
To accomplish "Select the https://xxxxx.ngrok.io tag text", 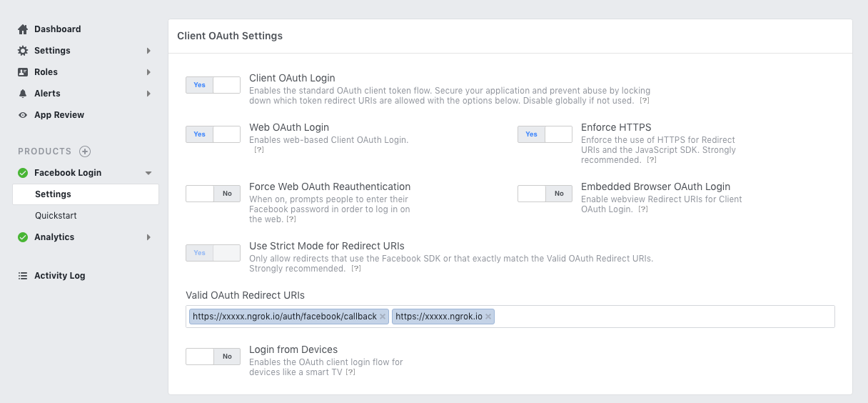I will coord(439,317).
